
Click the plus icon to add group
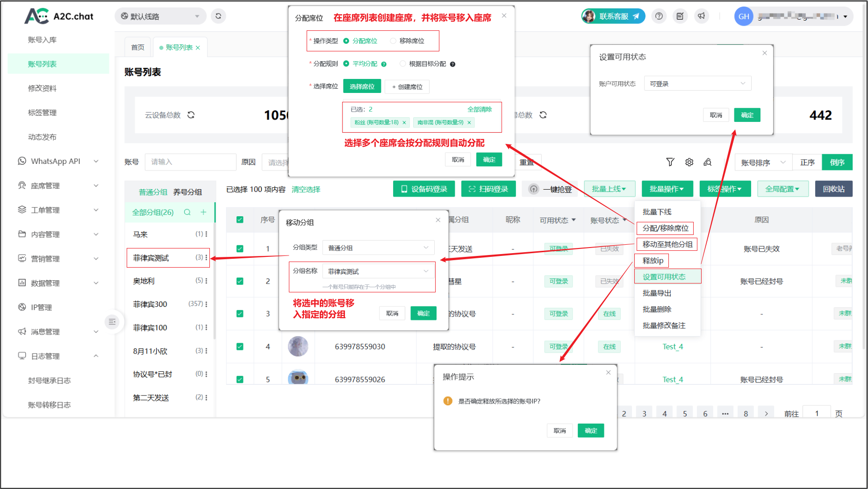(203, 212)
